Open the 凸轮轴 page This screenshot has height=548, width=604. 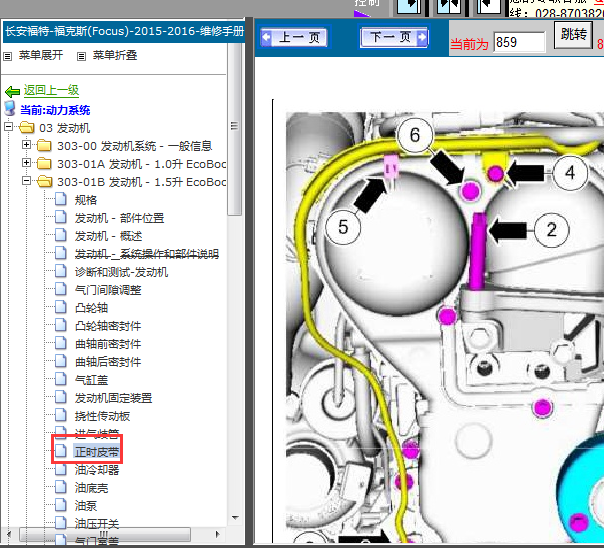pyautogui.click(x=91, y=308)
